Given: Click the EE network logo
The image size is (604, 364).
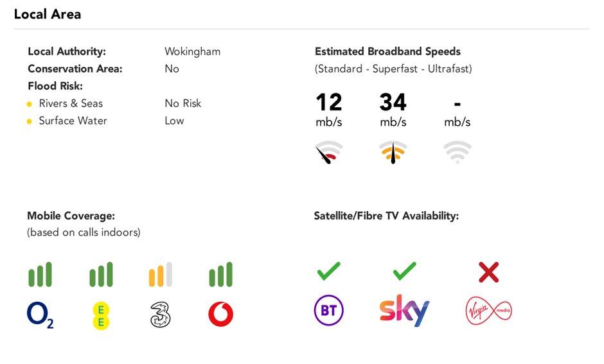Looking at the screenshot, I should [x=101, y=315].
